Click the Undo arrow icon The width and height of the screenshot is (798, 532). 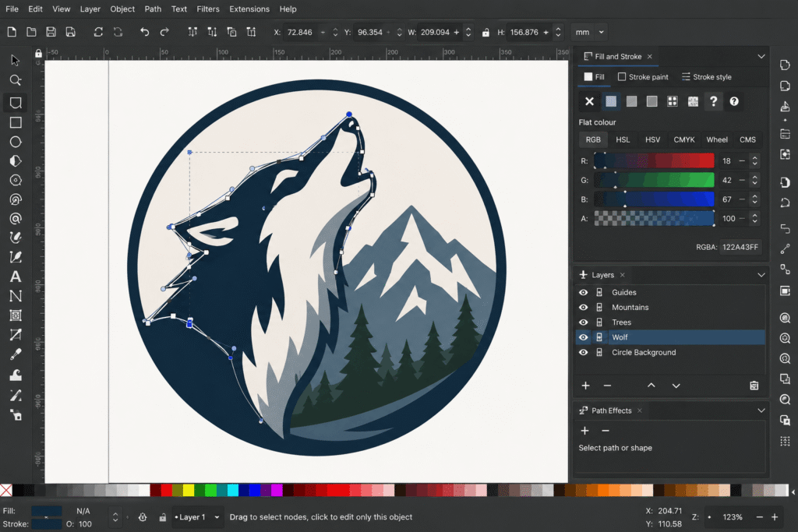(144, 32)
